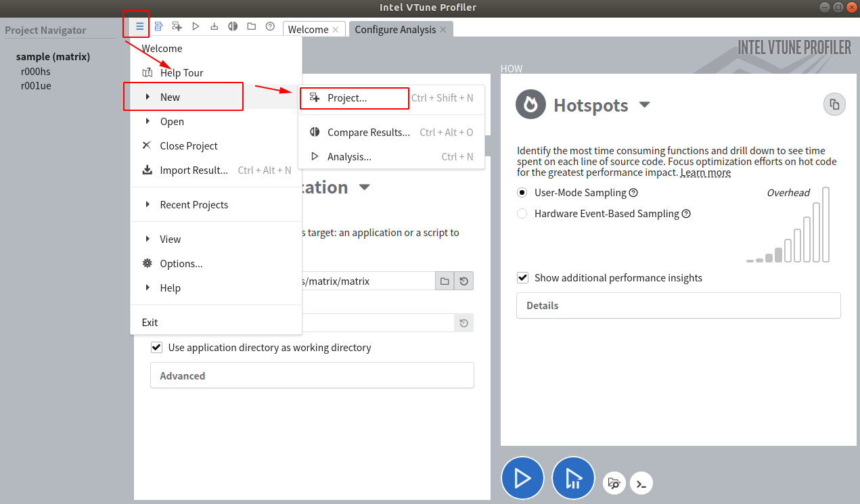This screenshot has width=860, height=504.
Task: Click the Compare Results toolbar icon
Action: tap(233, 26)
